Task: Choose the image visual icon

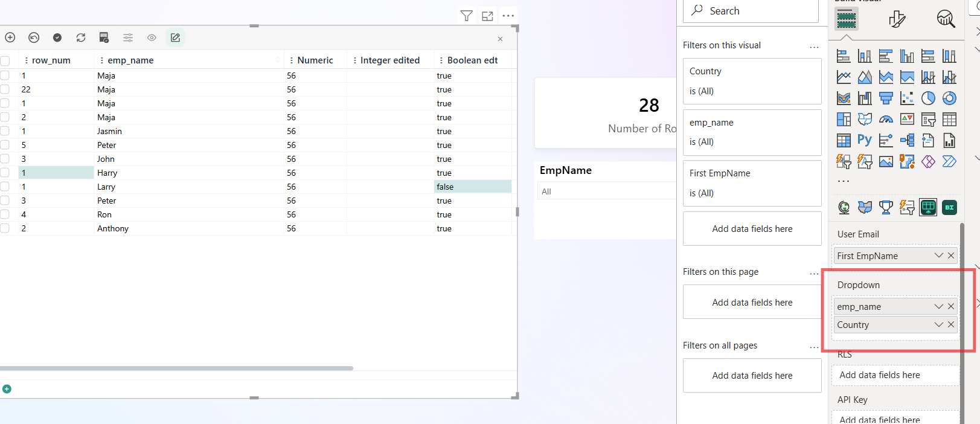Action: point(886,162)
